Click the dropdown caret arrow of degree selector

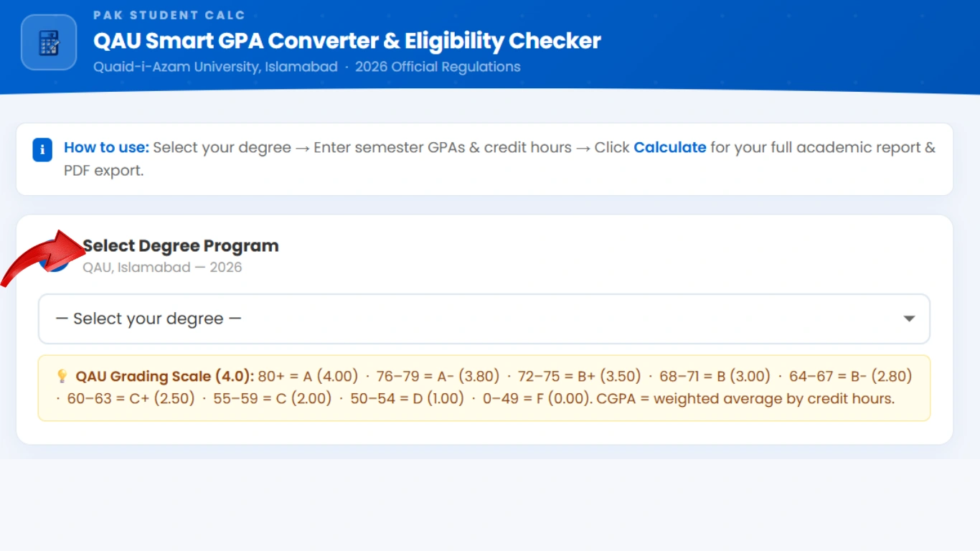coord(909,319)
